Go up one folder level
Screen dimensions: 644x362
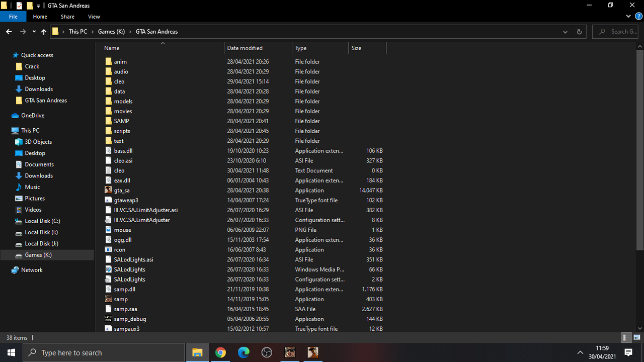44,31
